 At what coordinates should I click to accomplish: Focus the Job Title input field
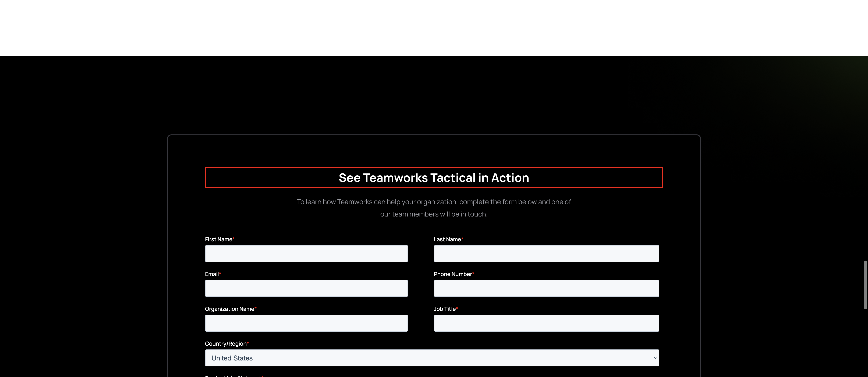tap(546, 323)
